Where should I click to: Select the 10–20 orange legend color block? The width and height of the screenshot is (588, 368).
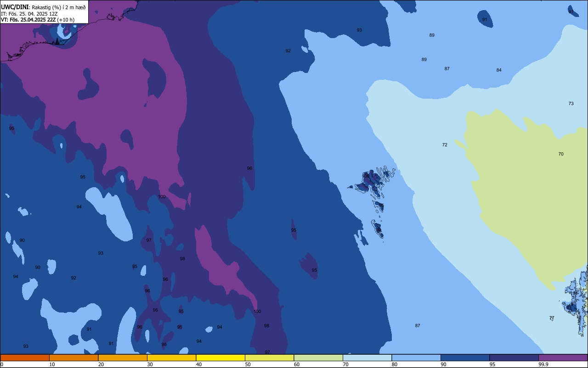click(73, 357)
